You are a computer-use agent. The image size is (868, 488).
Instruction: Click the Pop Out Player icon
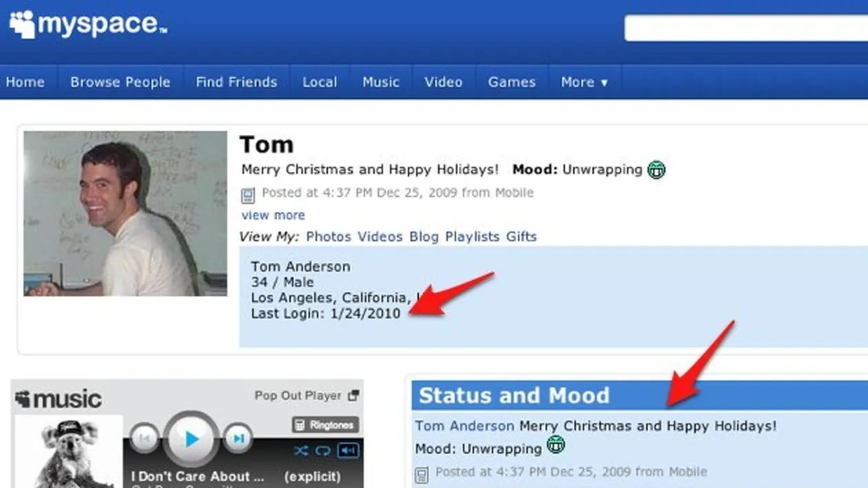pyautogui.click(x=353, y=394)
